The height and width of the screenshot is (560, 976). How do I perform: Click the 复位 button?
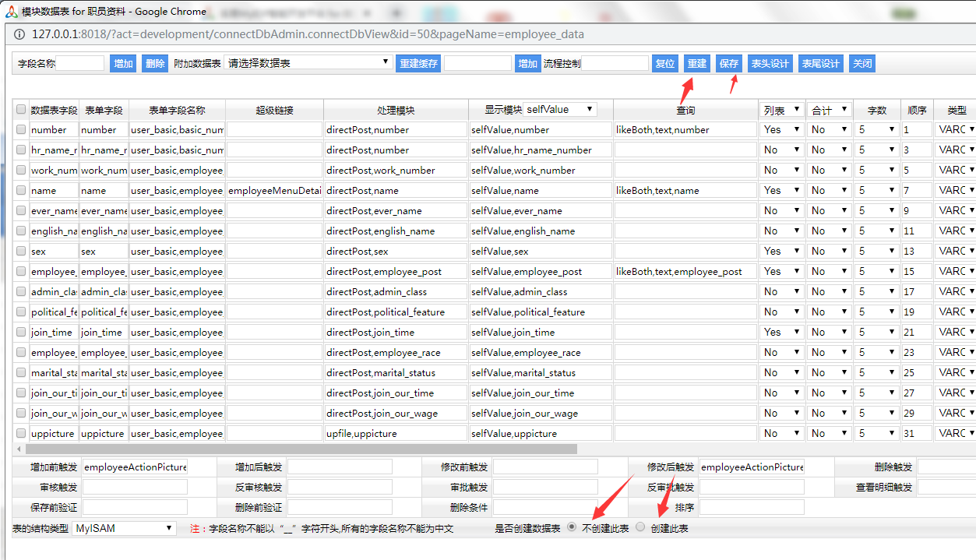point(665,63)
